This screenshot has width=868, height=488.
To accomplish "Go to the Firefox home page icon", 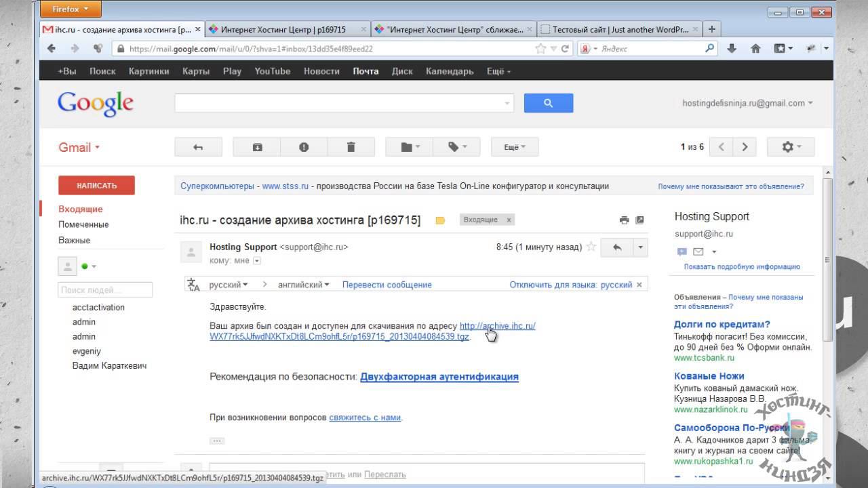I will pyautogui.click(x=755, y=49).
